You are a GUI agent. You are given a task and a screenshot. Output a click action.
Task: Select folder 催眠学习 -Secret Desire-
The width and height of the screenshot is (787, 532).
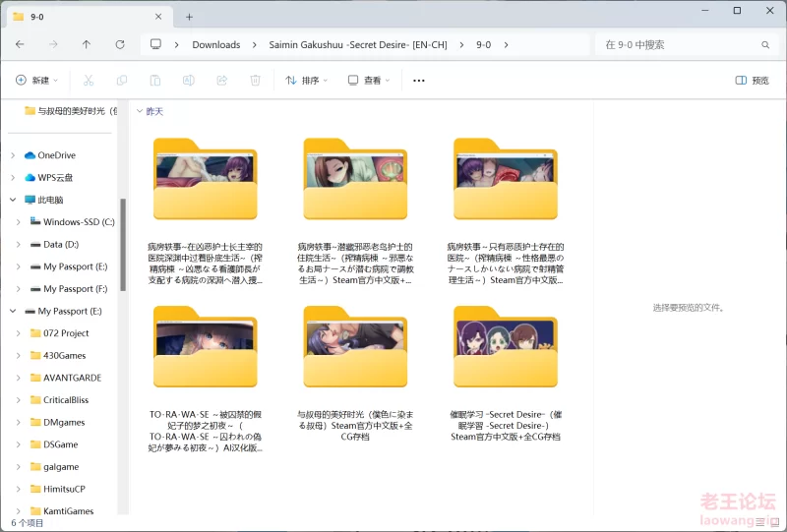tap(506, 374)
